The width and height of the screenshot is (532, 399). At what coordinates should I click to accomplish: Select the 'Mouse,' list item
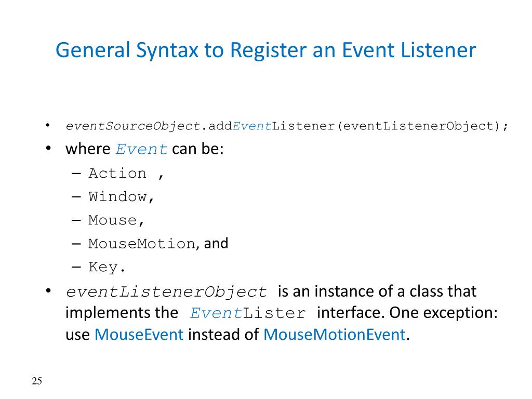pos(116,220)
